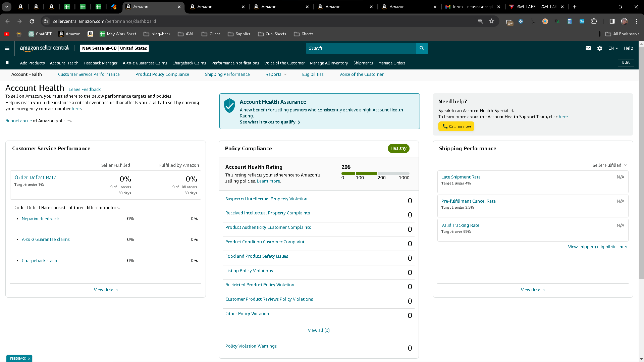Open the May Work Sheet bookmark
644x362 pixels.
tap(118, 34)
